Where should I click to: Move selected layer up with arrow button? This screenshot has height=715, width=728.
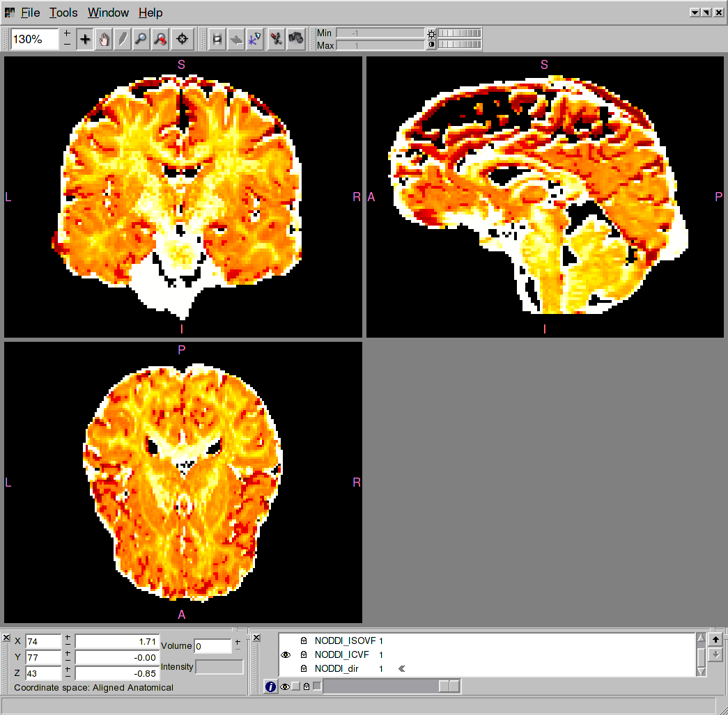[715, 639]
